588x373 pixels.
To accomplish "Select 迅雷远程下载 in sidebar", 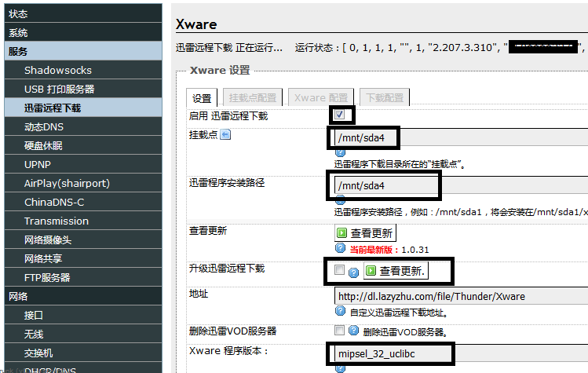I will click(83, 108).
